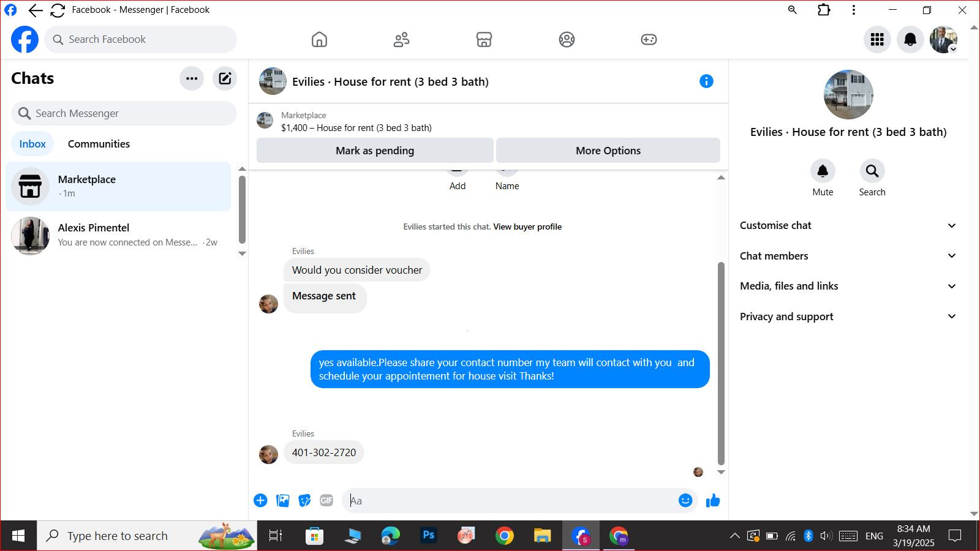Viewport: 980px width, 551px height.
Task: Open Microsoft Edge from the taskbar
Action: tap(390, 536)
